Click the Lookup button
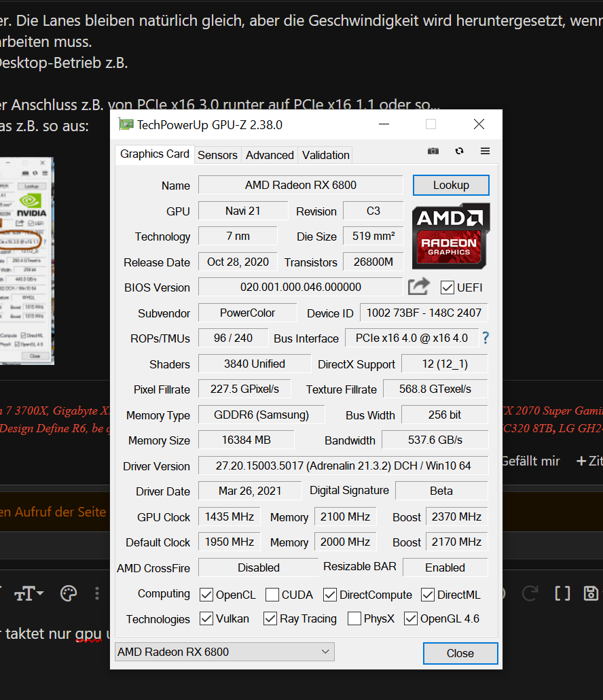Image resolution: width=603 pixels, height=700 pixels. click(451, 185)
